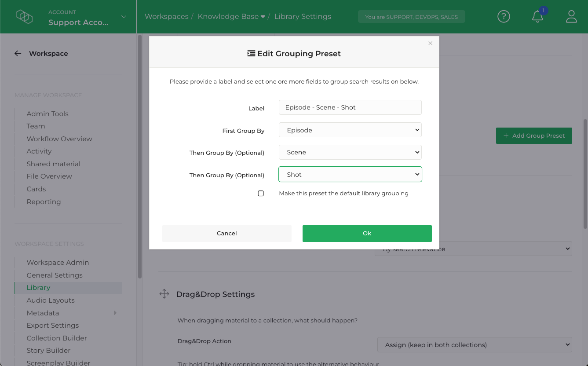Click the Drag&Drop Settings move icon
This screenshot has width=588, height=366.
[x=164, y=294]
